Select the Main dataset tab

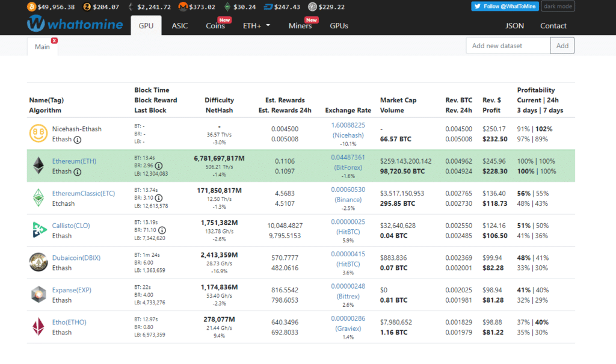[43, 46]
